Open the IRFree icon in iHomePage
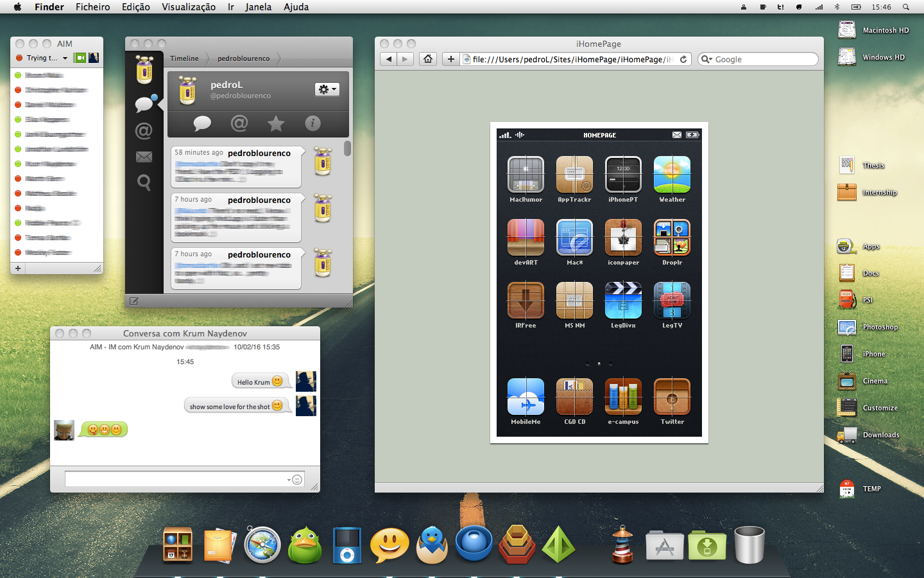This screenshot has height=578, width=924. click(526, 301)
